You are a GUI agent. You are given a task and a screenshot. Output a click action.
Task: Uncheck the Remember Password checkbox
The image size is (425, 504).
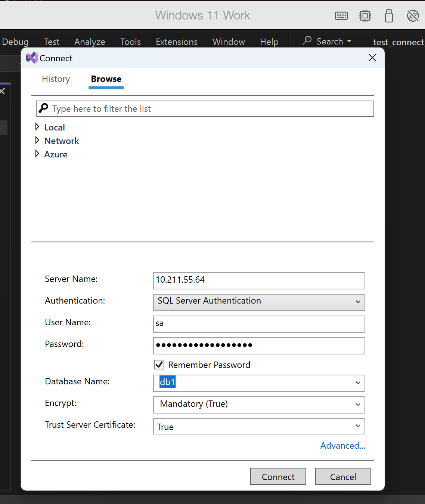pyautogui.click(x=159, y=365)
